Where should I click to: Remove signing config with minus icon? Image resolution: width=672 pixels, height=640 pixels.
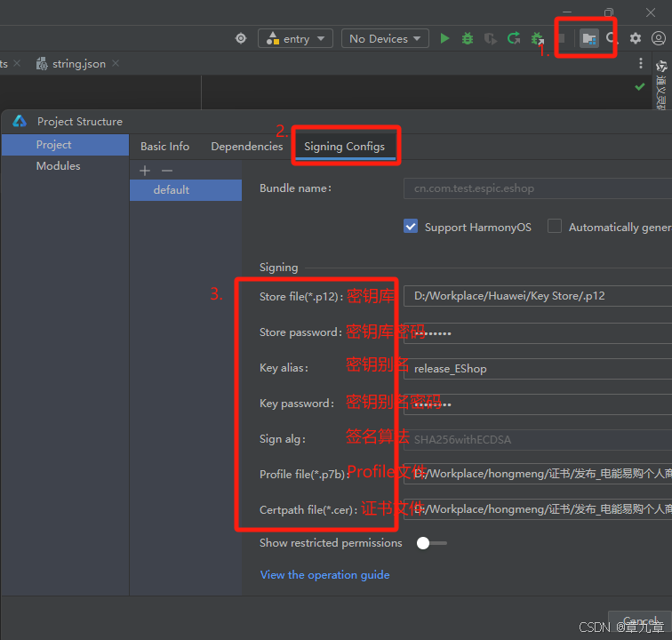(167, 171)
